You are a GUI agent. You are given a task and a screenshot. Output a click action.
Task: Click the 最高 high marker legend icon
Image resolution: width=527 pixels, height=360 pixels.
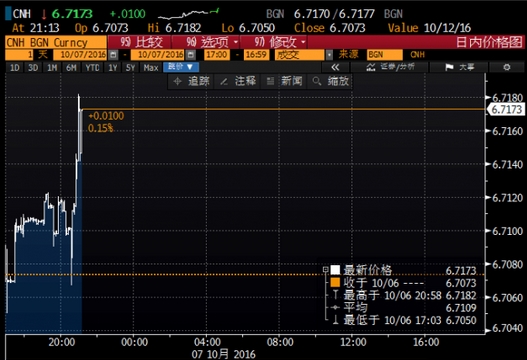tap(335, 295)
